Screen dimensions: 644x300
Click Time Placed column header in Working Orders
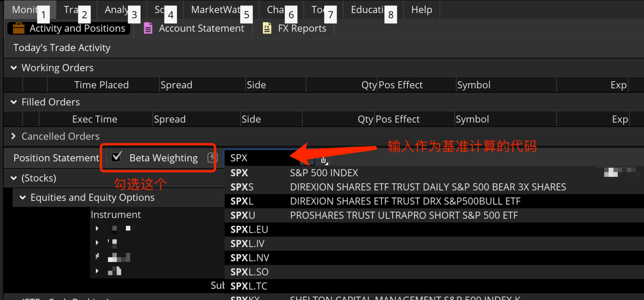coord(103,85)
